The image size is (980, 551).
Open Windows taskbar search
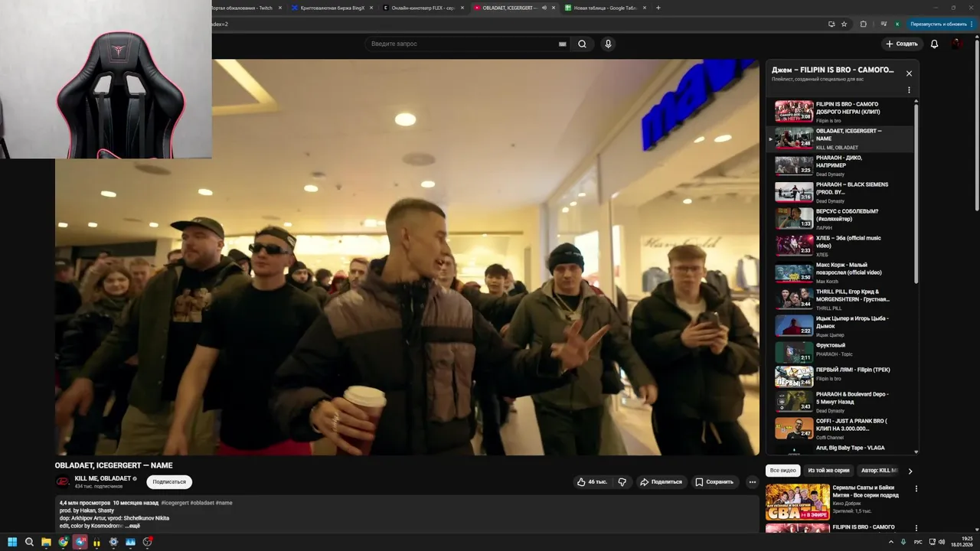point(29,542)
